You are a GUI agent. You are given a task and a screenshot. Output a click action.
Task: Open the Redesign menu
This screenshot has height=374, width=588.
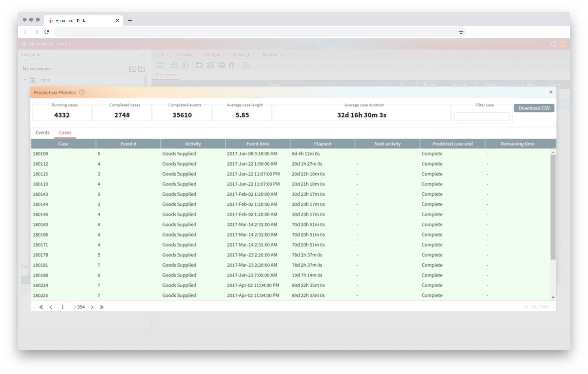coord(243,55)
